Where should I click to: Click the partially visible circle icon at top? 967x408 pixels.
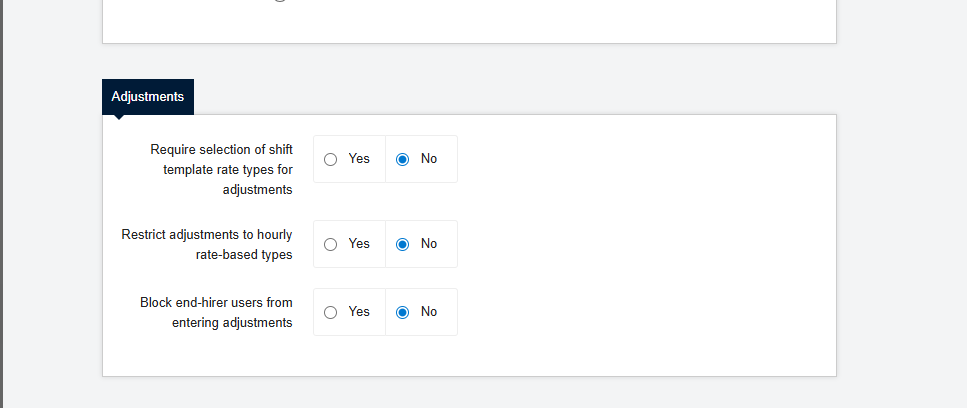[x=280, y=1]
